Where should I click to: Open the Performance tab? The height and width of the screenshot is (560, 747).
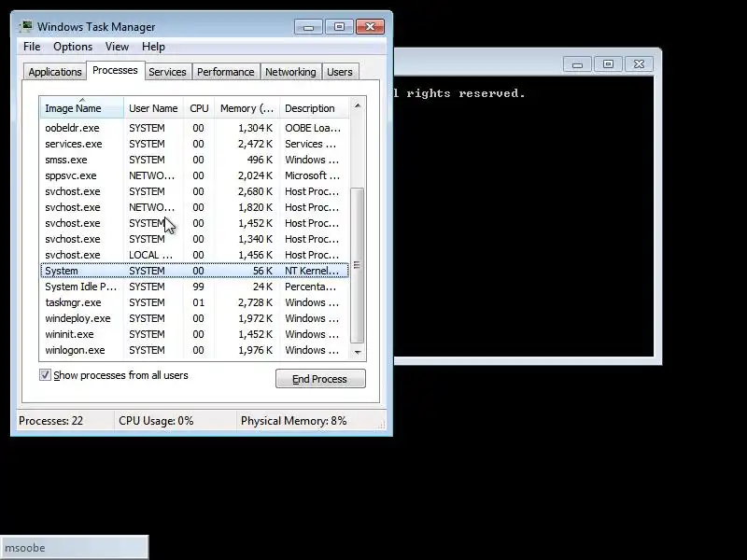pos(226,72)
